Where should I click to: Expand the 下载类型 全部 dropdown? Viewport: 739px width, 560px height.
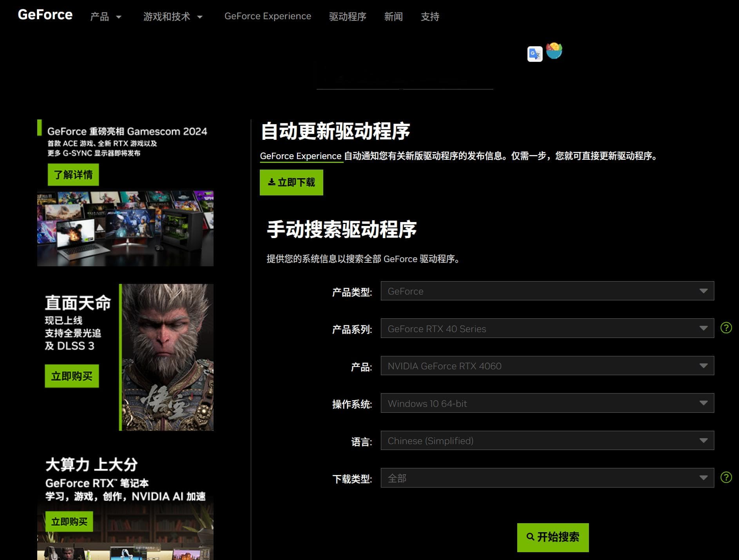[547, 478]
